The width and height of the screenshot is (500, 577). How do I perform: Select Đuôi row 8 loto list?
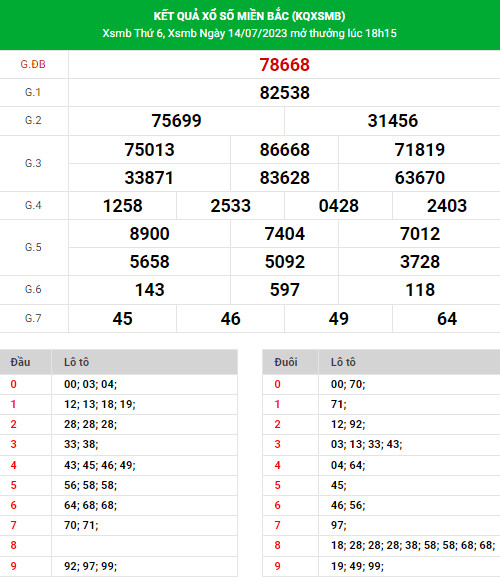pyautogui.click(x=413, y=545)
